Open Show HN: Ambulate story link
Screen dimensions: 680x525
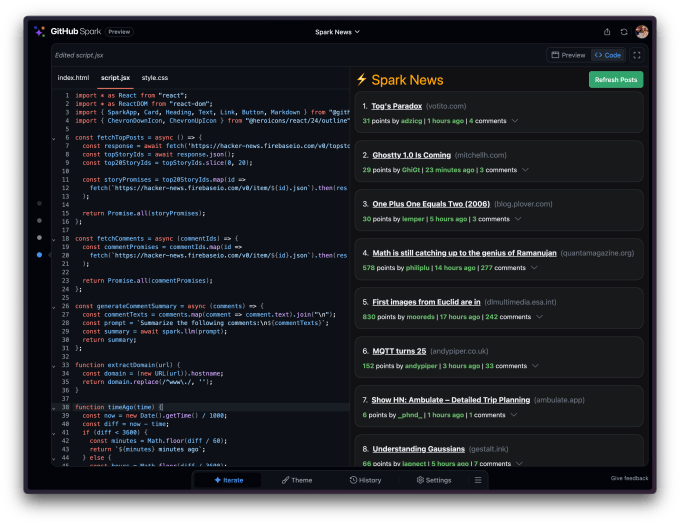coord(451,400)
